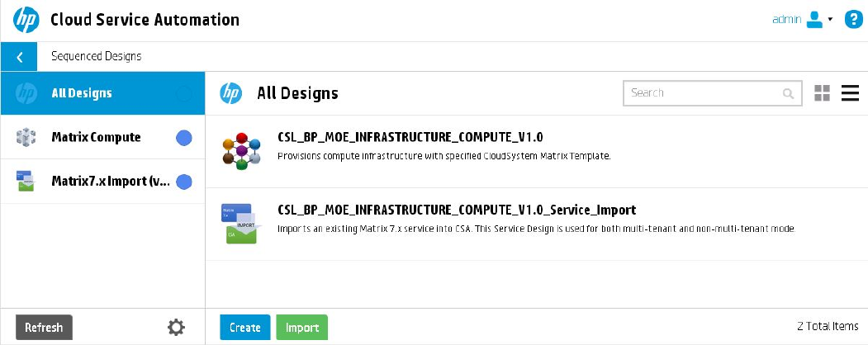Click the Service_Import design thumbnail
The image size is (868, 345).
(238, 224)
